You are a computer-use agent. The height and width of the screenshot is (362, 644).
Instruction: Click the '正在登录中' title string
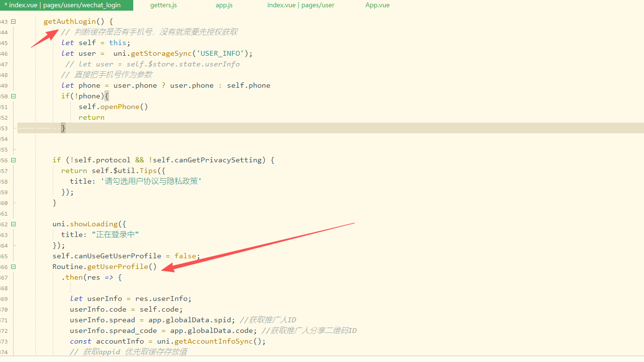[115, 235]
